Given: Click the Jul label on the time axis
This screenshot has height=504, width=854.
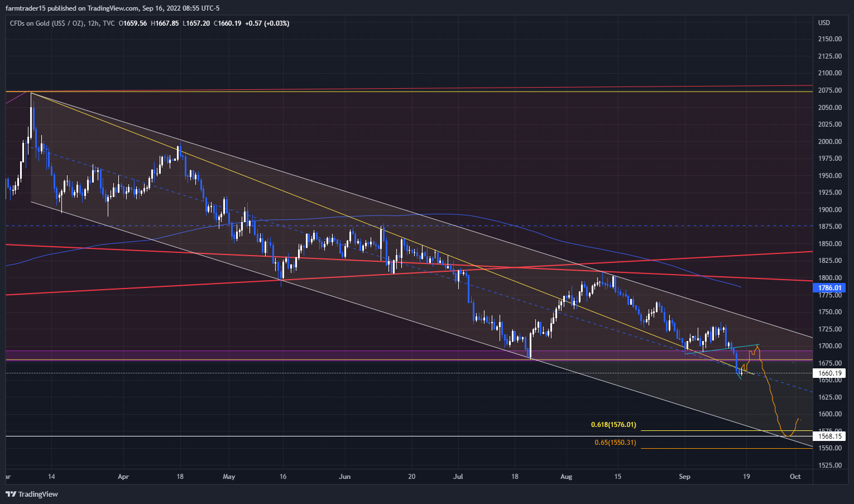Looking at the screenshot, I should point(458,477).
